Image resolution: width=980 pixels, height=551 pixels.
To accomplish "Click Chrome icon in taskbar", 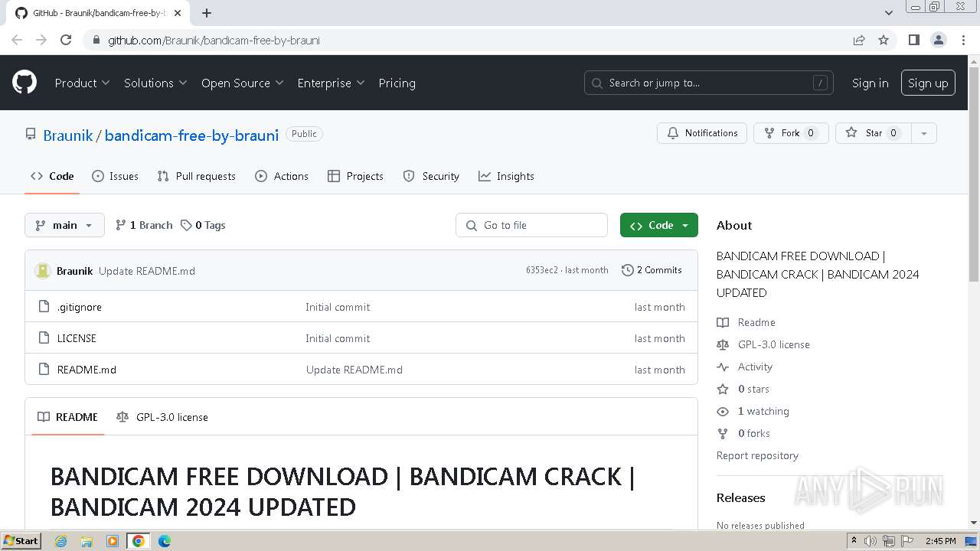I will (138, 541).
